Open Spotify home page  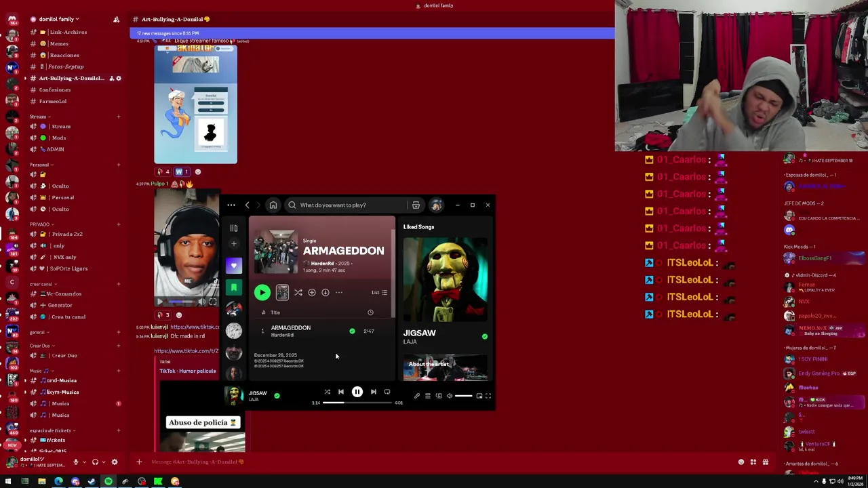pos(273,205)
